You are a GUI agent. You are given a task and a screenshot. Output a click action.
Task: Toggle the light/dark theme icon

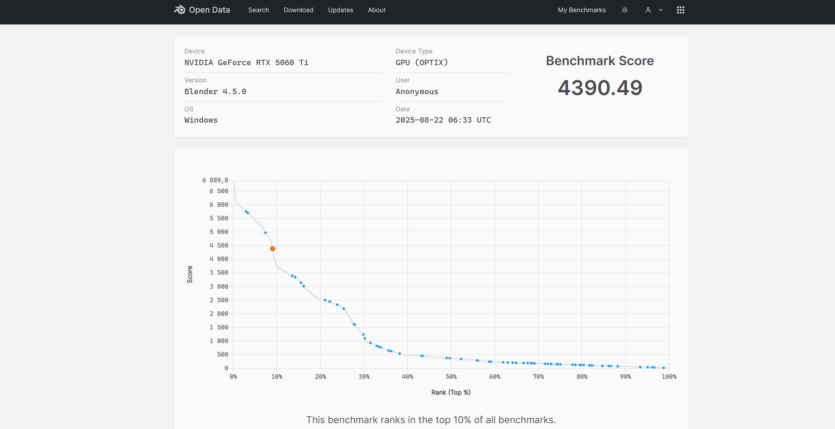pos(625,10)
